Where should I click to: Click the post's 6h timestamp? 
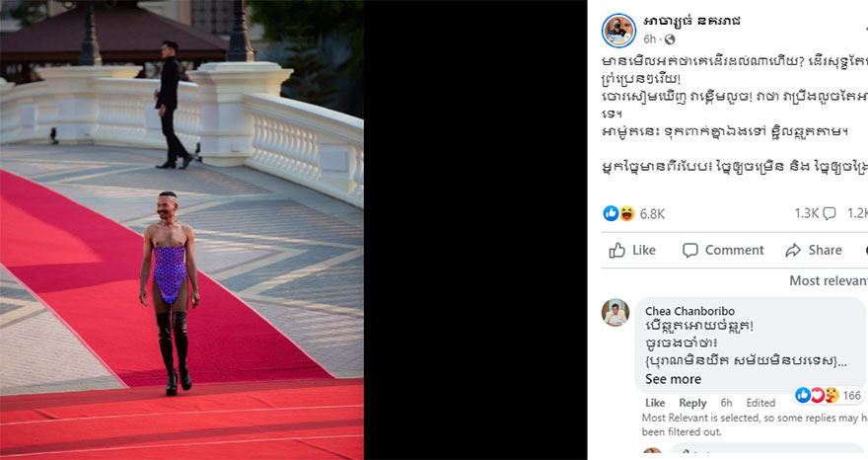[x=649, y=39]
